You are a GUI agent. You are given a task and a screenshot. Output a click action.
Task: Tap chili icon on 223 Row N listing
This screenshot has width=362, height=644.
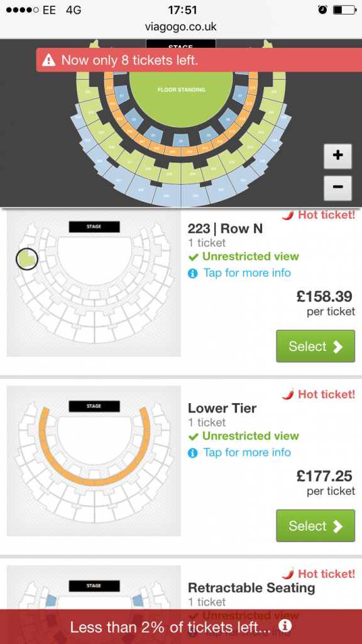288,215
